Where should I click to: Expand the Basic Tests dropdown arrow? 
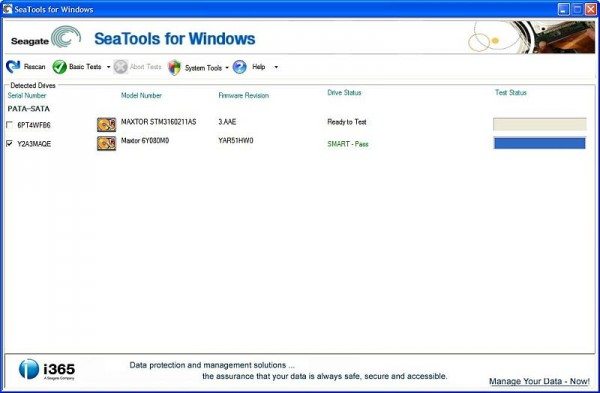(x=108, y=67)
